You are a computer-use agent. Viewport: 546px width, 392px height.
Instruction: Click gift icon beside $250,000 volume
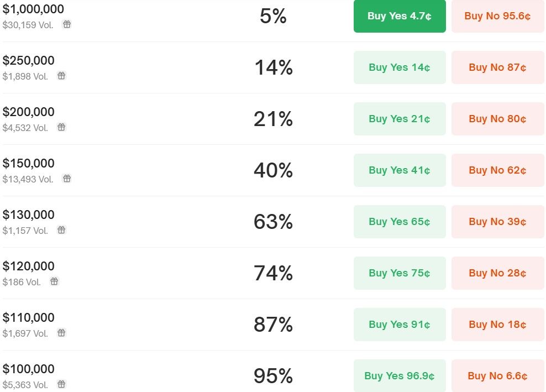pos(61,76)
